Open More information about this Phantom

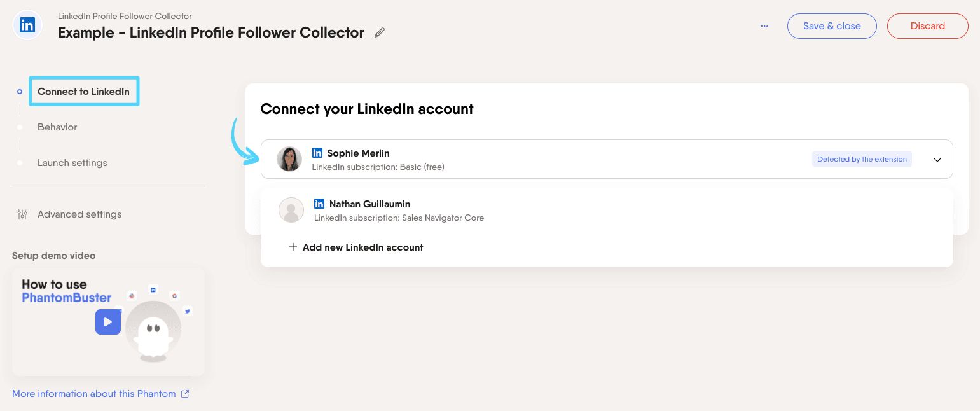[93, 393]
